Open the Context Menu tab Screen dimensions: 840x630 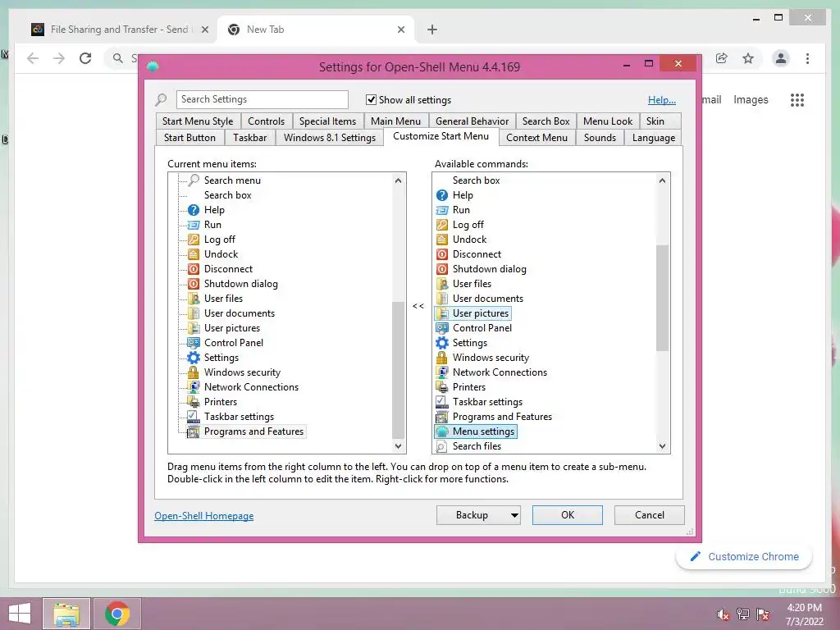click(x=536, y=138)
